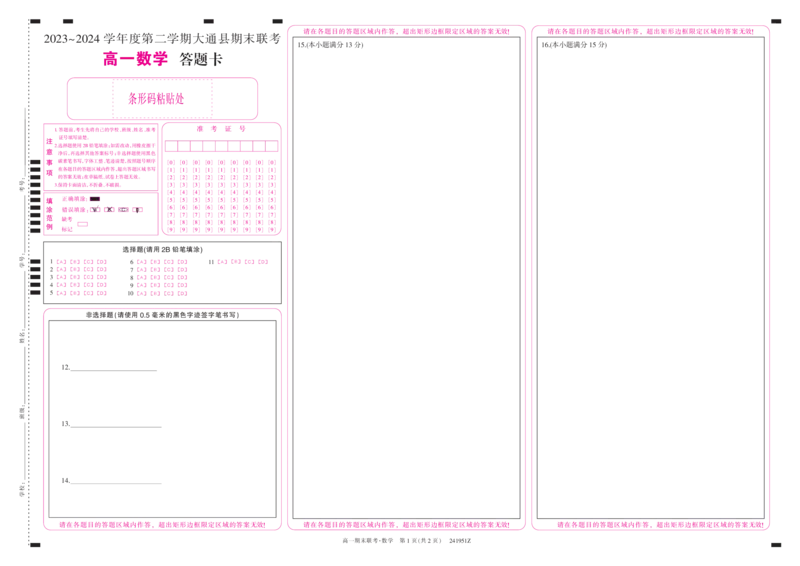
Task: Click inside the tall right column panel
Action: [x=652, y=280]
